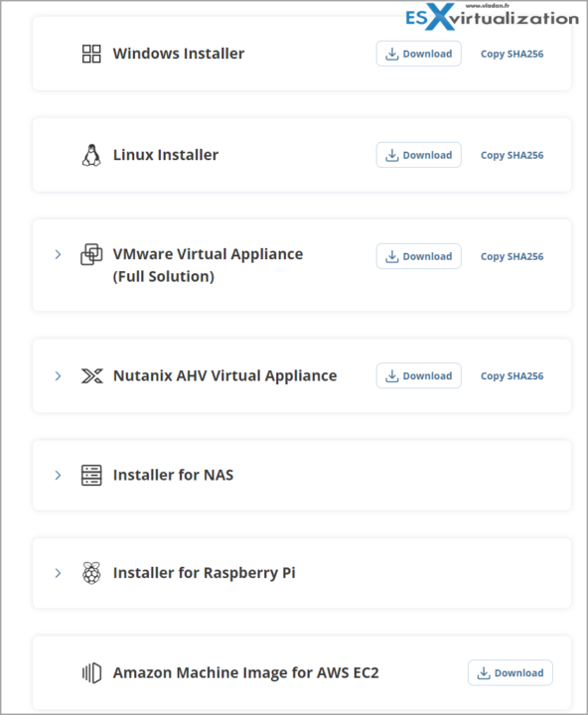The image size is (588, 715).
Task: Click the Raspberry Pi logo icon
Action: (91, 573)
